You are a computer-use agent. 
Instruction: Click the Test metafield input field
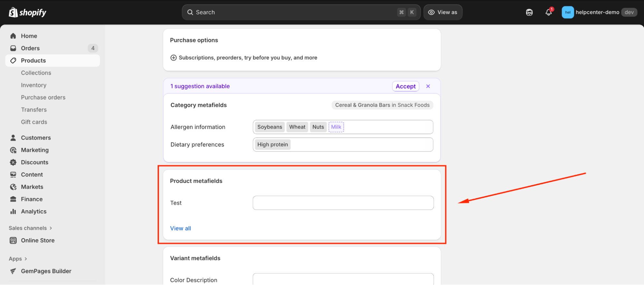point(343,203)
